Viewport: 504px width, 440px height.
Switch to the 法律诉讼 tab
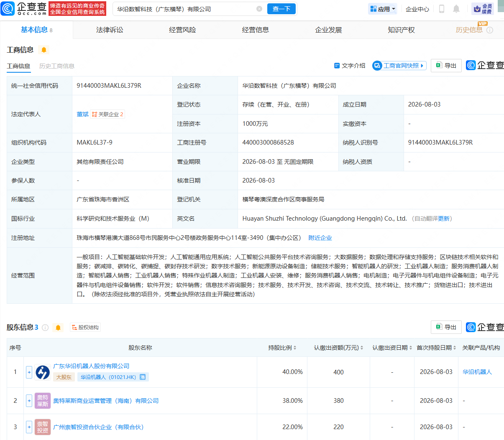click(110, 30)
